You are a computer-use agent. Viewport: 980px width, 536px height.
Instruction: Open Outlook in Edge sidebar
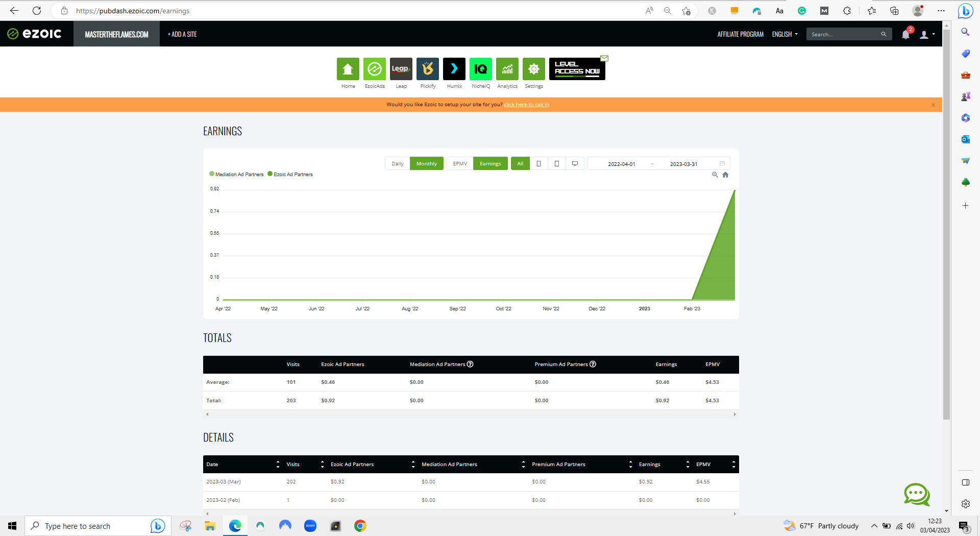[x=965, y=139]
